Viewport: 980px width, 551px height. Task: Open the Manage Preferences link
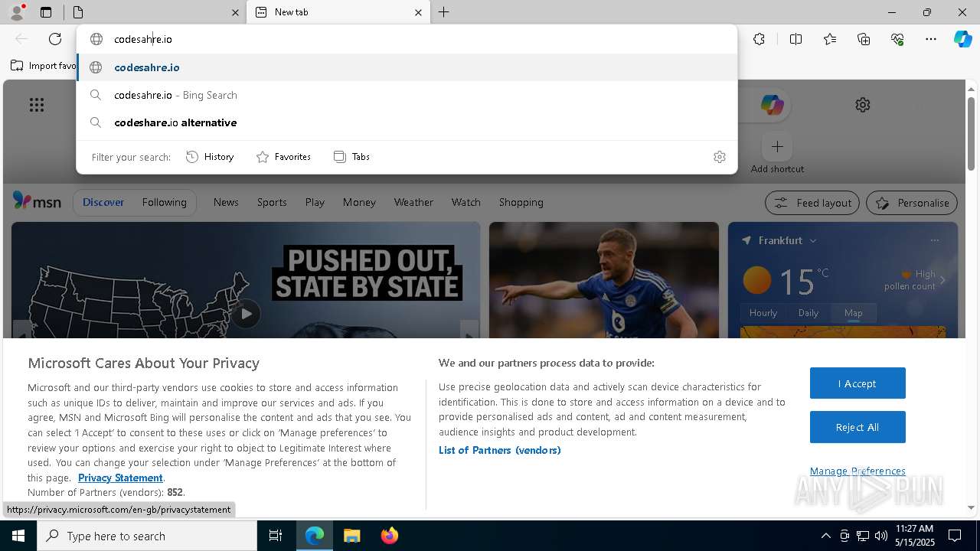[x=857, y=471]
